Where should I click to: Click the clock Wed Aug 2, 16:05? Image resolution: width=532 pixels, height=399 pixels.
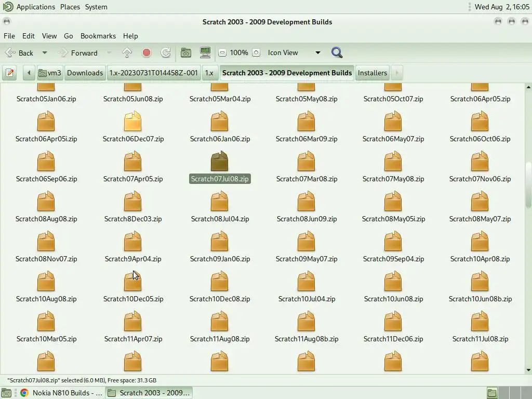[502, 7]
